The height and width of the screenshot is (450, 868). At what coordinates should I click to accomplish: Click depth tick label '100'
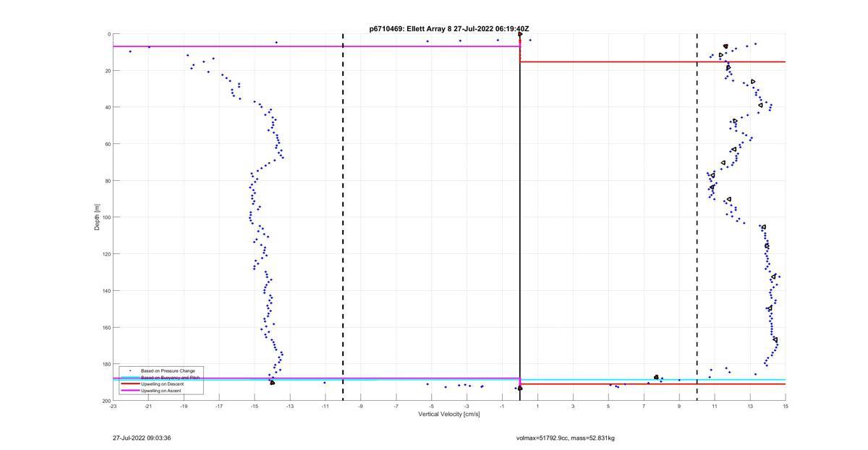(x=106, y=217)
